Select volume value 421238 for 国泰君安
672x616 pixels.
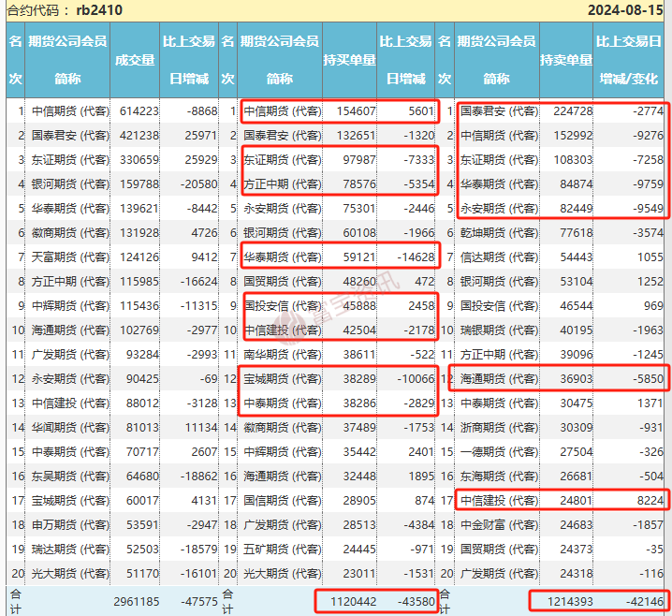pos(139,136)
